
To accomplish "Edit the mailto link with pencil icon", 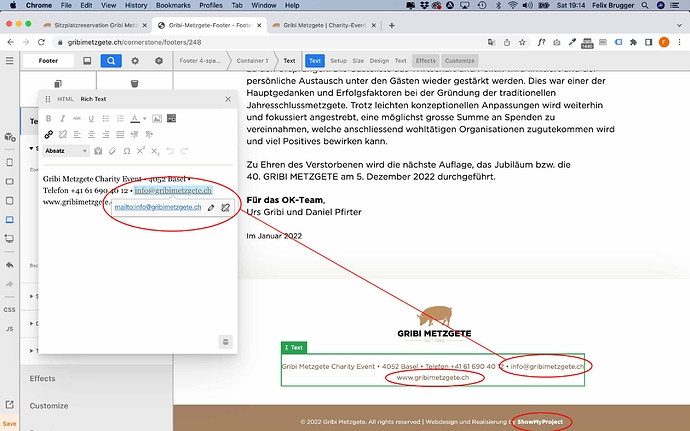I will (x=211, y=207).
